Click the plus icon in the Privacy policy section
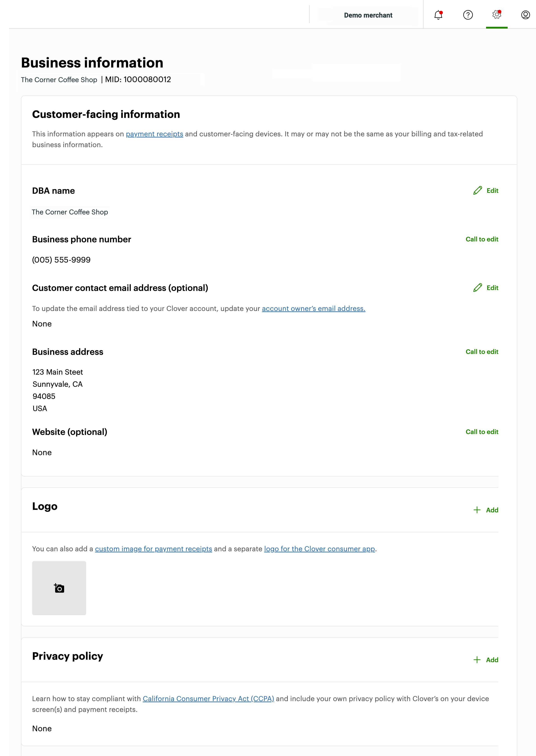This screenshot has width=536, height=756. click(477, 660)
